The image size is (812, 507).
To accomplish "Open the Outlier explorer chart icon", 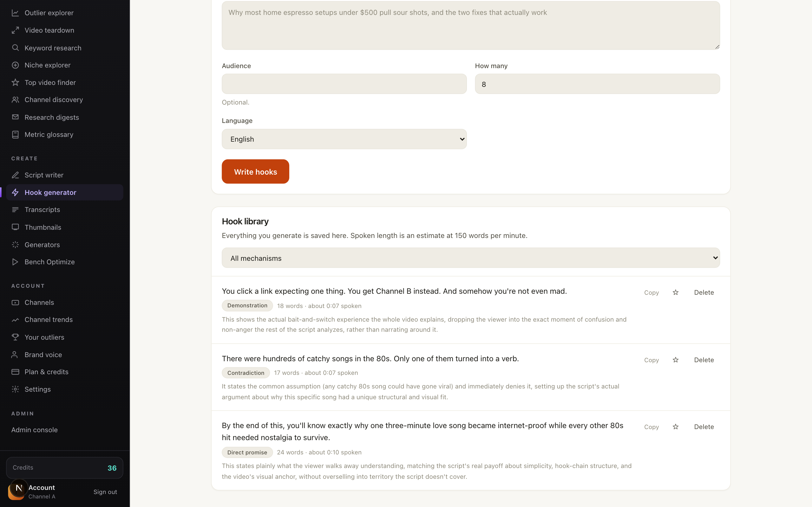I will click(15, 13).
